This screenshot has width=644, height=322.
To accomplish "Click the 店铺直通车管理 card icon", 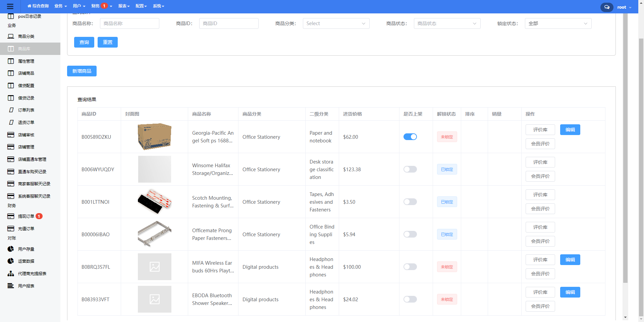I will 11,159.
